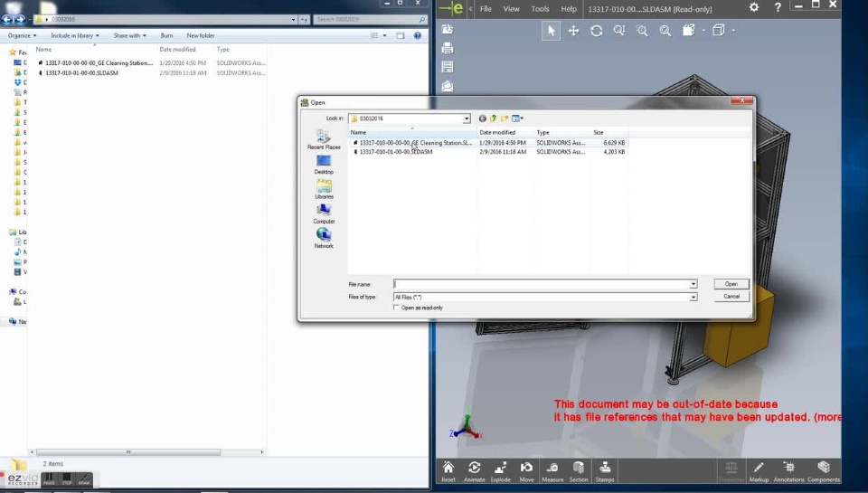Click the eDrawings question mark help icon
The image size is (868, 493).
coord(778,7)
